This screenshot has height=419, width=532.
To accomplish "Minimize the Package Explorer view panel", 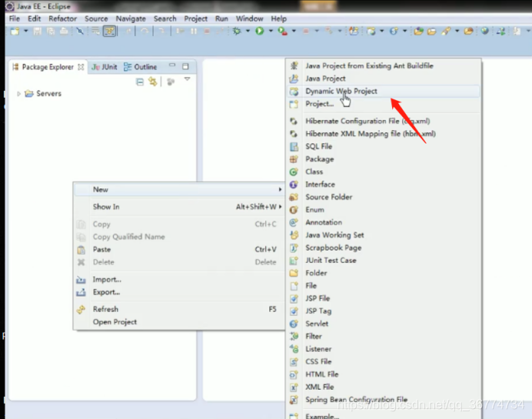I will pyautogui.click(x=172, y=65).
